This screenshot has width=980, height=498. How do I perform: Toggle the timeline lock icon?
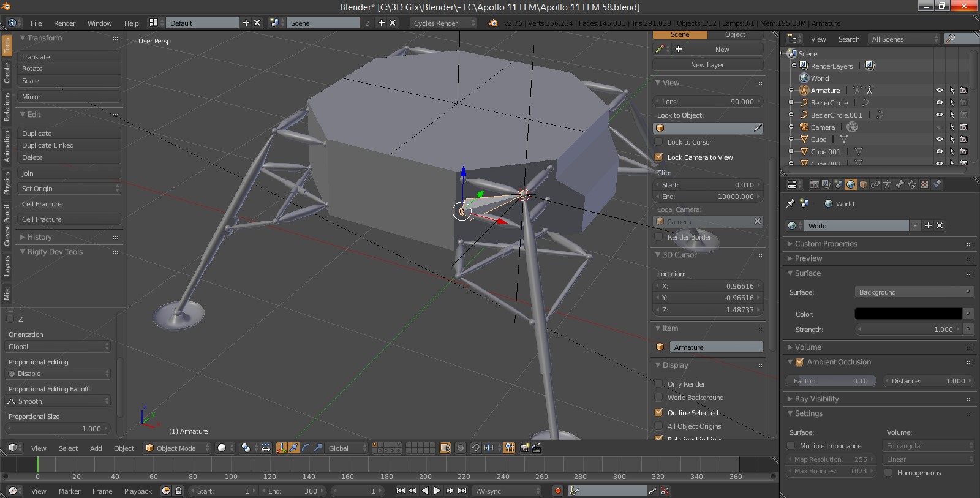click(x=178, y=491)
